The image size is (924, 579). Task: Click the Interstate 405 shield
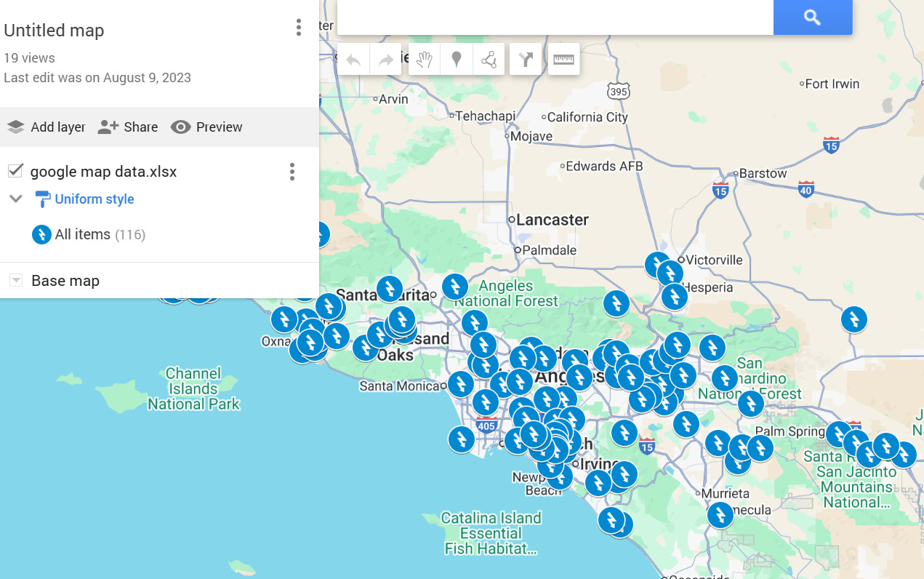click(487, 425)
